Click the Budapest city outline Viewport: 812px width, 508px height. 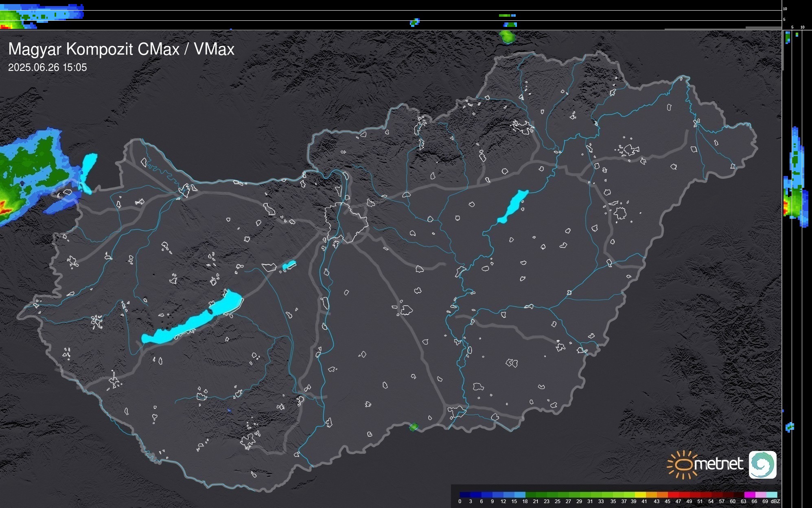pos(346,222)
